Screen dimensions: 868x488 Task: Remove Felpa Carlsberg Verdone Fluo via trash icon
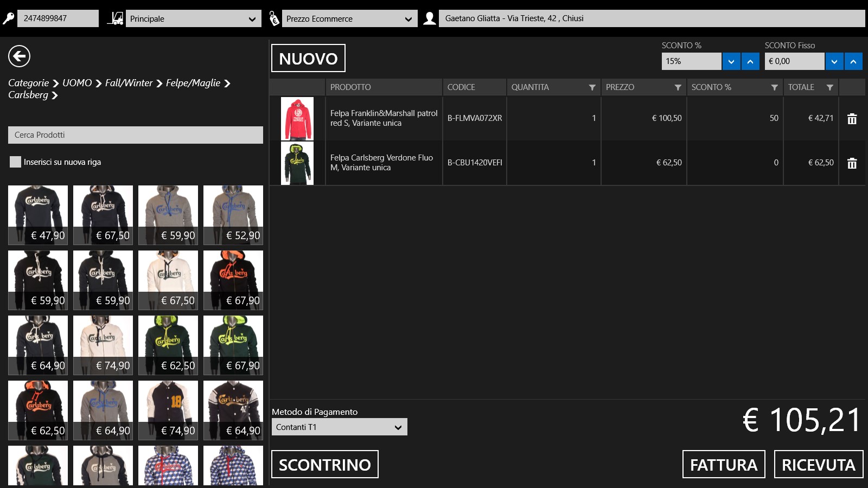852,163
